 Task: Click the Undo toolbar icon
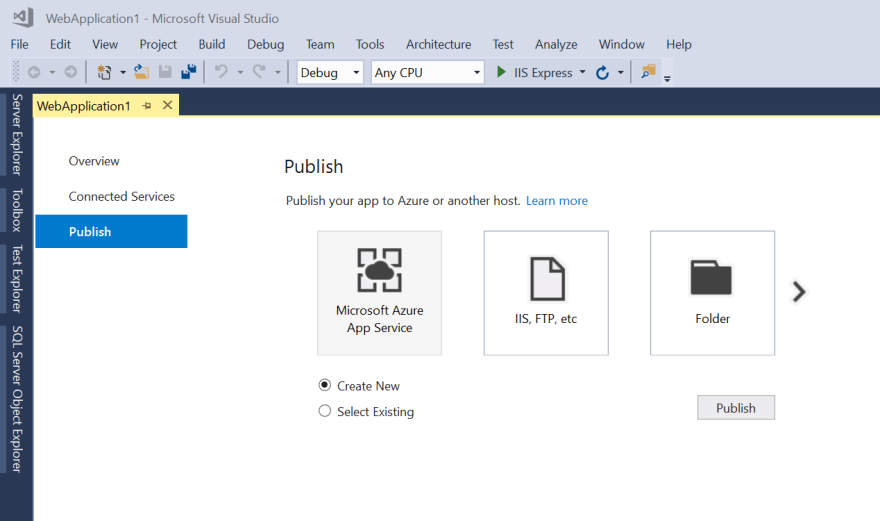[x=222, y=72]
